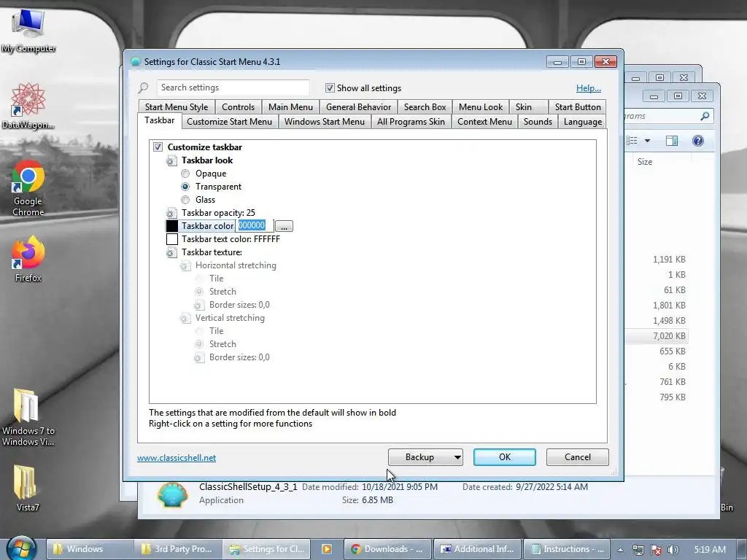Launch DataWagon desktop shortcut
This screenshot has width=747, height=560.
pyautogui.click(x=28, y=106)
